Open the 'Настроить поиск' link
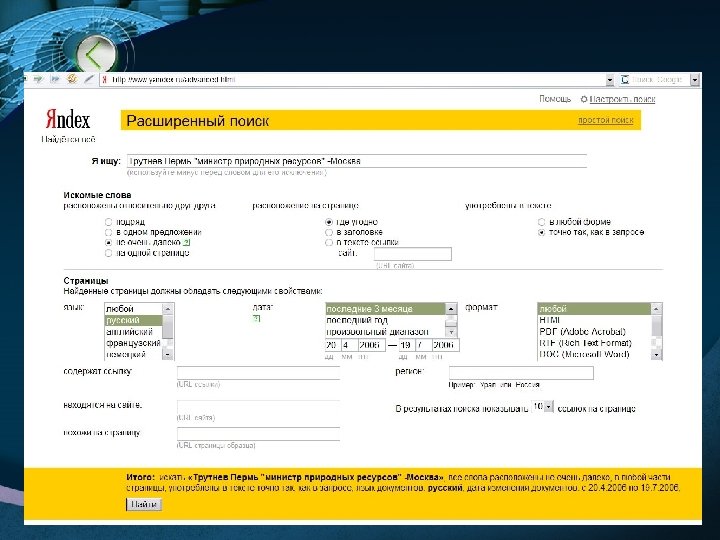Screen dimensions: 720x540 (622, 99)
